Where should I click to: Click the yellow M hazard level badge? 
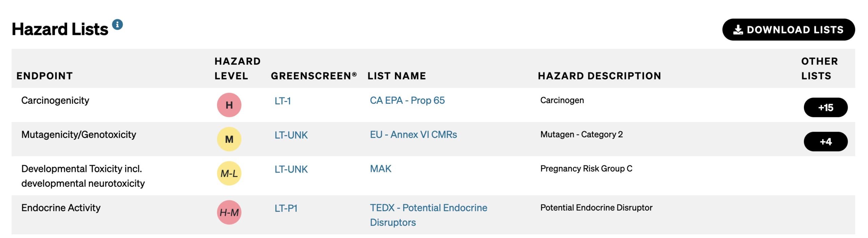(x=229, y=139)
